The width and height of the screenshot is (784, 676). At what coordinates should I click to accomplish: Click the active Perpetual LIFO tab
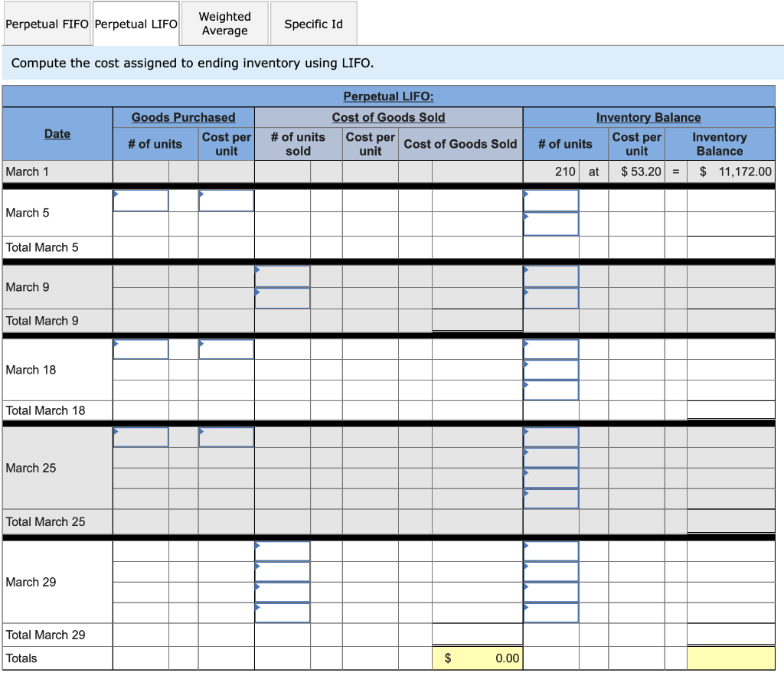tap(136, 23)
